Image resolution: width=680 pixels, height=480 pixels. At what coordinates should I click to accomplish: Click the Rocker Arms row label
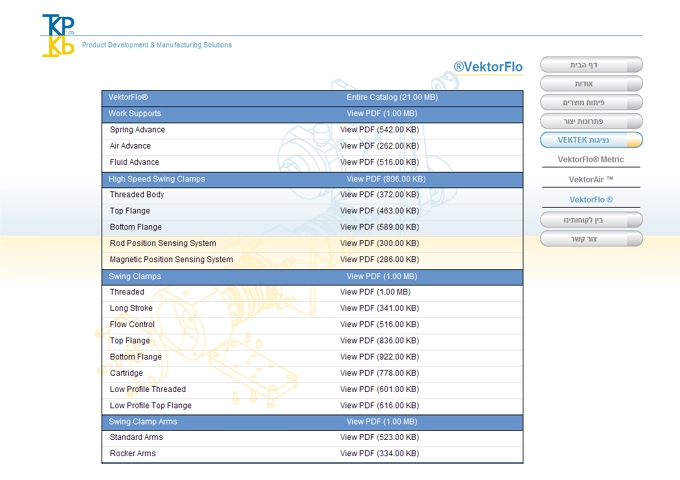132,454
